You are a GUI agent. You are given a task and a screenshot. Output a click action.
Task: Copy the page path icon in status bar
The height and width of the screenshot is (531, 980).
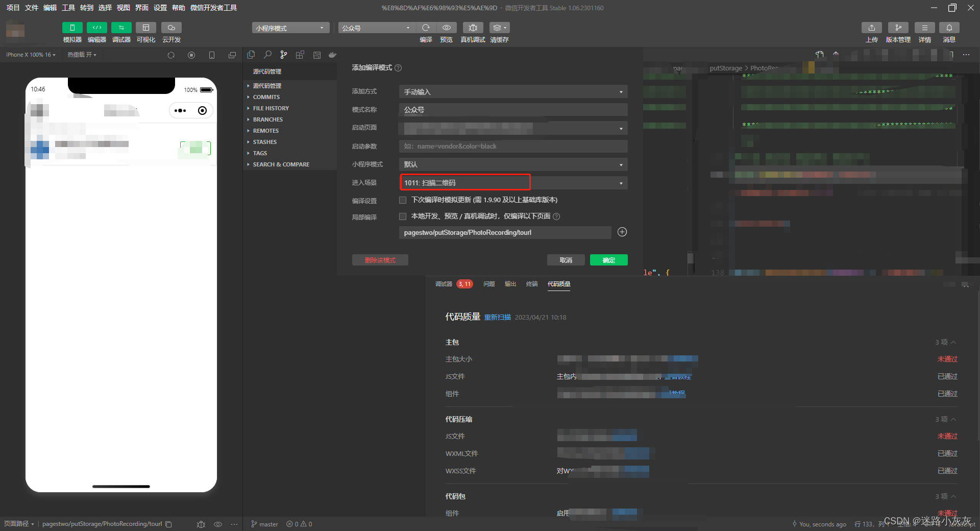[168, 524]
